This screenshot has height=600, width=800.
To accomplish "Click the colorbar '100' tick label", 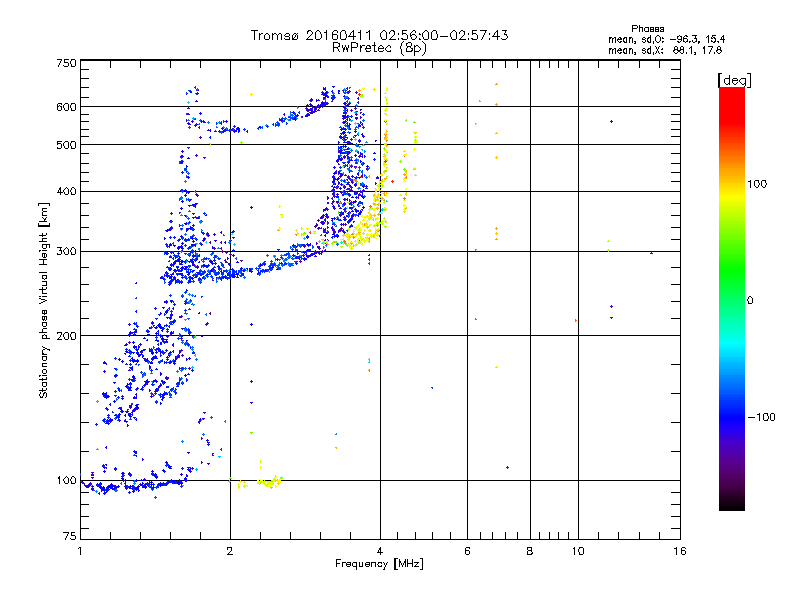I will (x=757, y=184).
